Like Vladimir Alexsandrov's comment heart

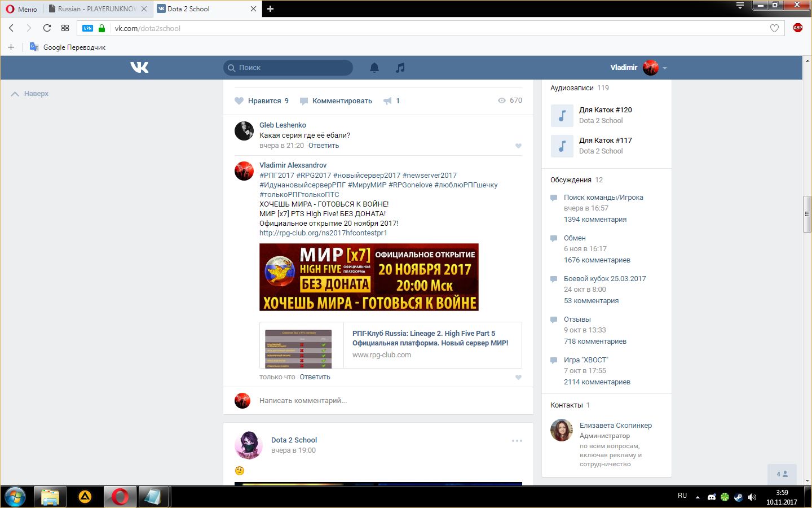tap(518, 377)
